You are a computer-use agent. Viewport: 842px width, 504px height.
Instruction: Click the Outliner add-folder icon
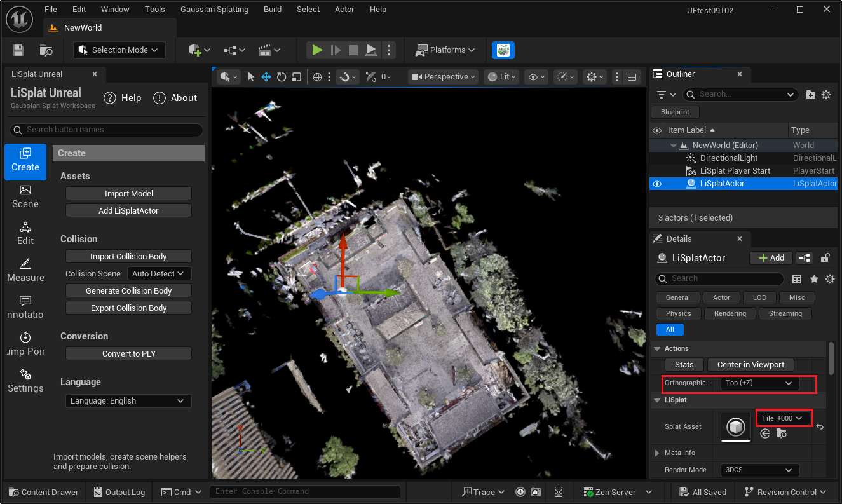click(810, 94)
